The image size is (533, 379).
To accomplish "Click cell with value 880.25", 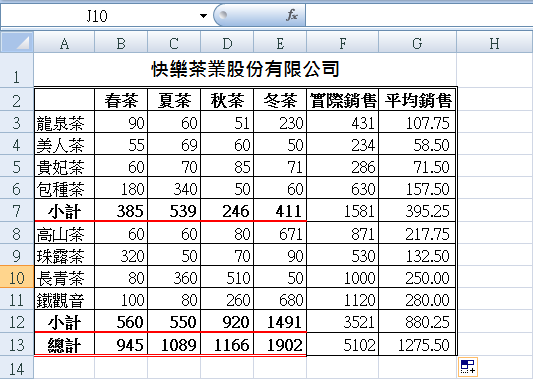I will pyautogui.click(x=417, y=321).
